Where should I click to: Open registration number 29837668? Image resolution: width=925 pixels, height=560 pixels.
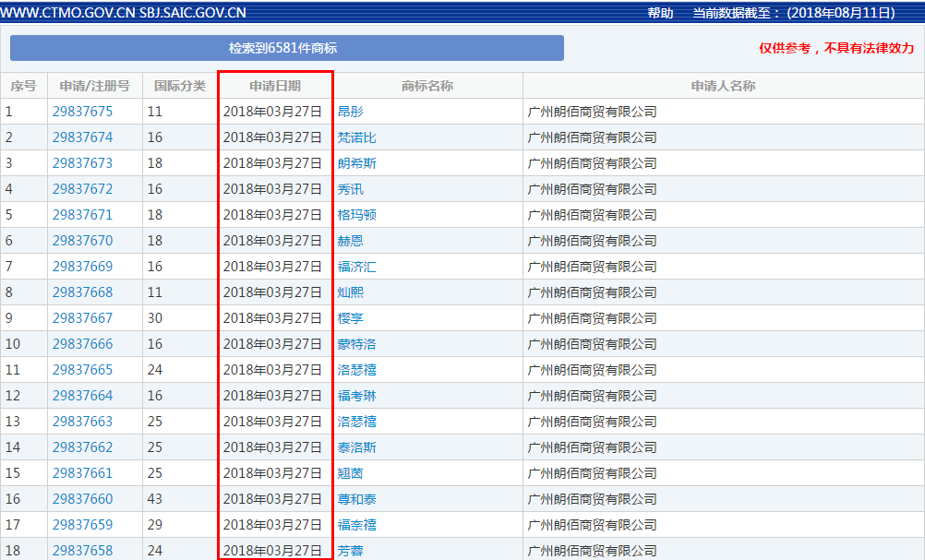tap(82, 292)
